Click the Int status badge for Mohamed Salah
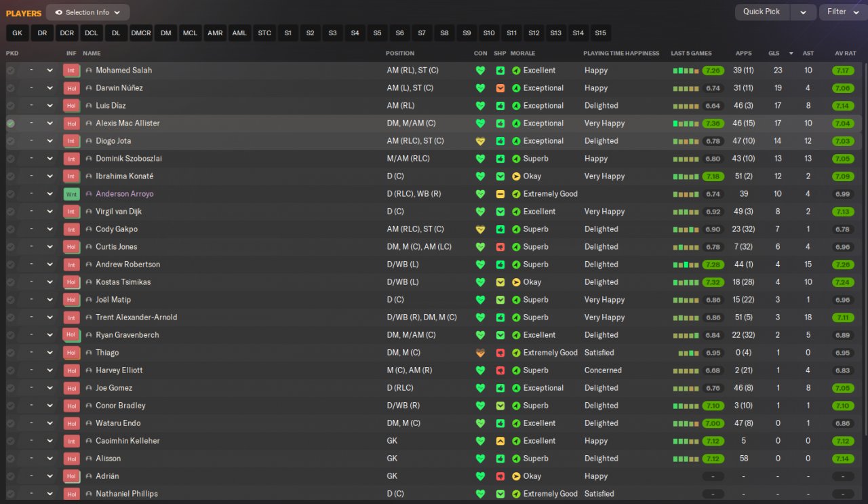 click(71, 71)
